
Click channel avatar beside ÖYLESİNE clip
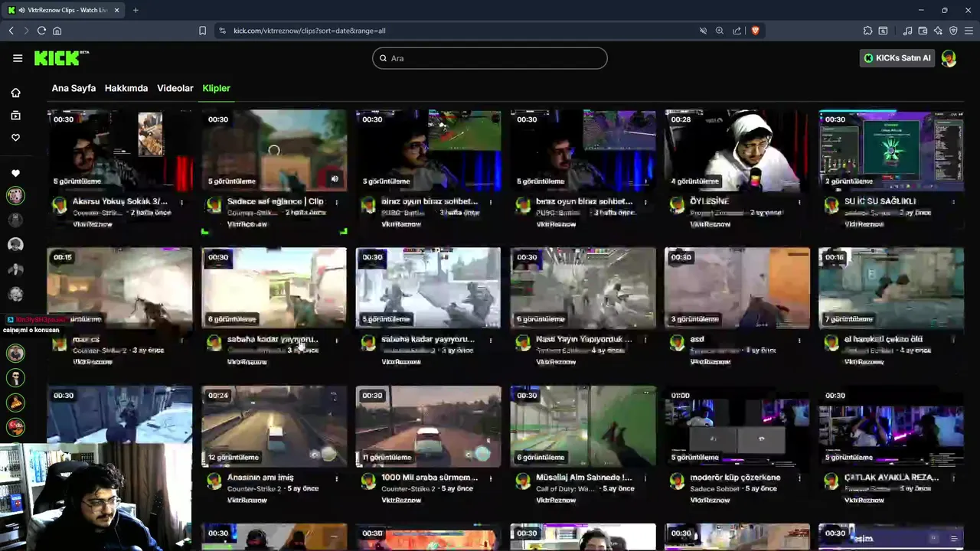[x=677, y=205]
